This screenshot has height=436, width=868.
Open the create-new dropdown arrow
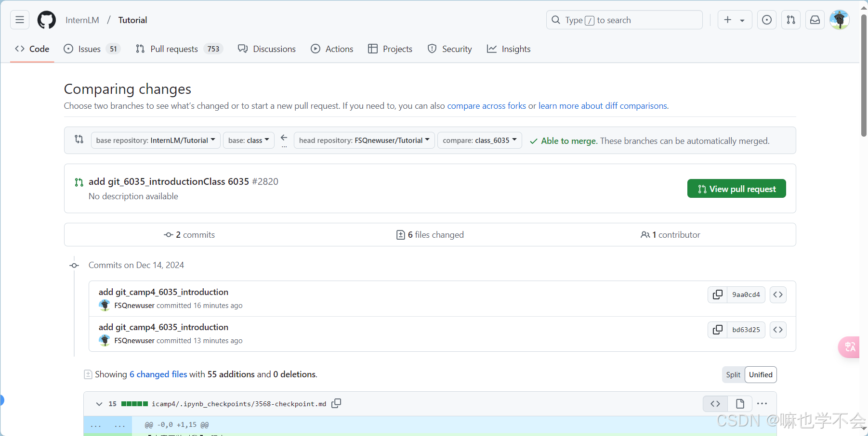pyautogui.click(x=742, y=20)
